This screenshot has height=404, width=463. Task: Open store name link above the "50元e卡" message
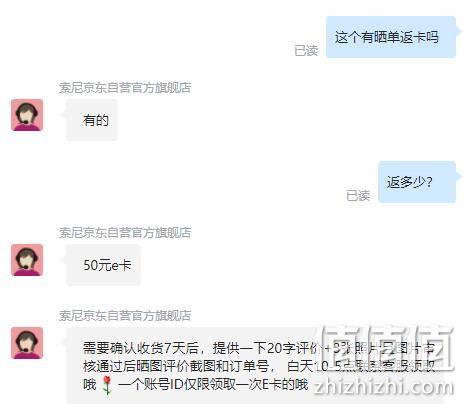tap(125, 233)
